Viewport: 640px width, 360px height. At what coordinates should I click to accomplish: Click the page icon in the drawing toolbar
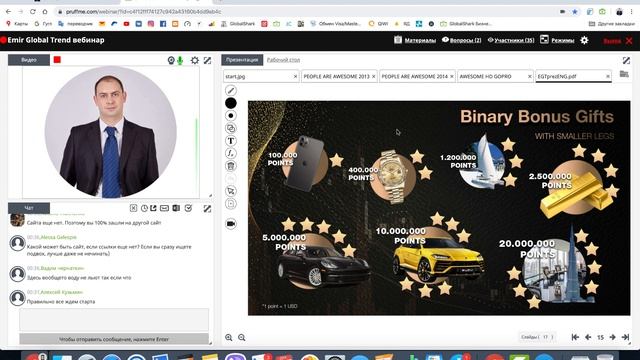pos(231,204)
